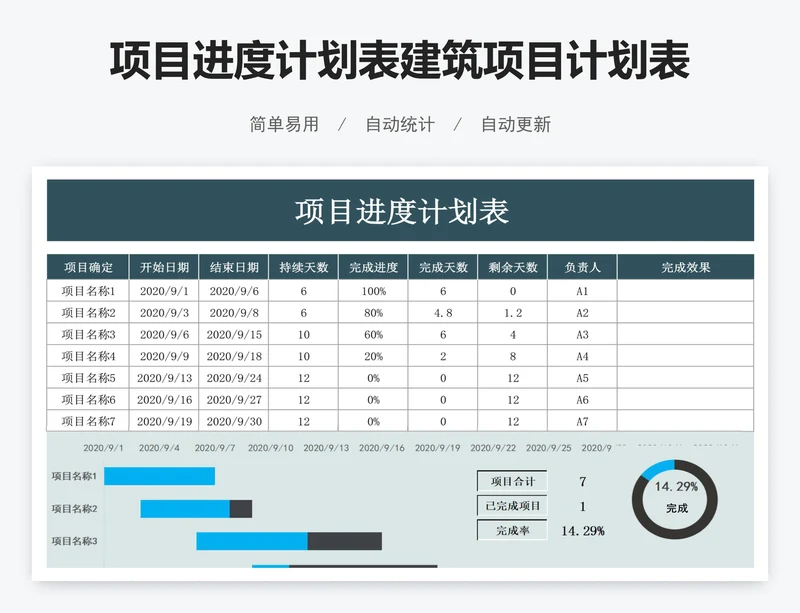Screen dimensions: 800x613
Task: Click the 2020/9/19 timeline date label
Action: pyautogui.click(x=437, y=448)
